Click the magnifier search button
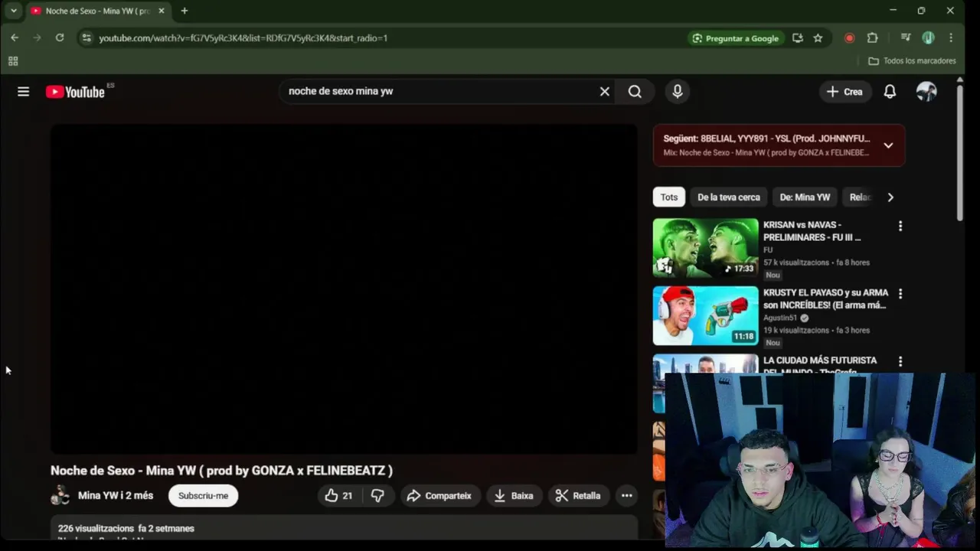This screenshot has height=551, width=980. tap(635, 91)
